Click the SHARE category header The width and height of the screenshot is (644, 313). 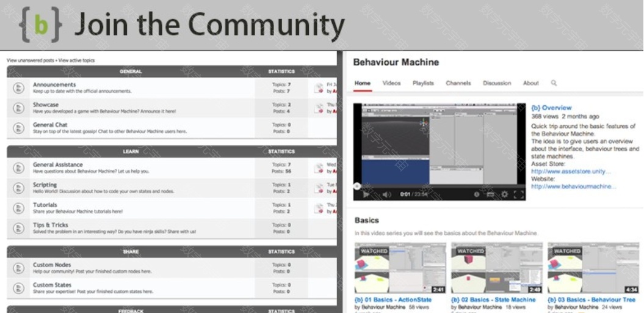(x=131, y=252)
